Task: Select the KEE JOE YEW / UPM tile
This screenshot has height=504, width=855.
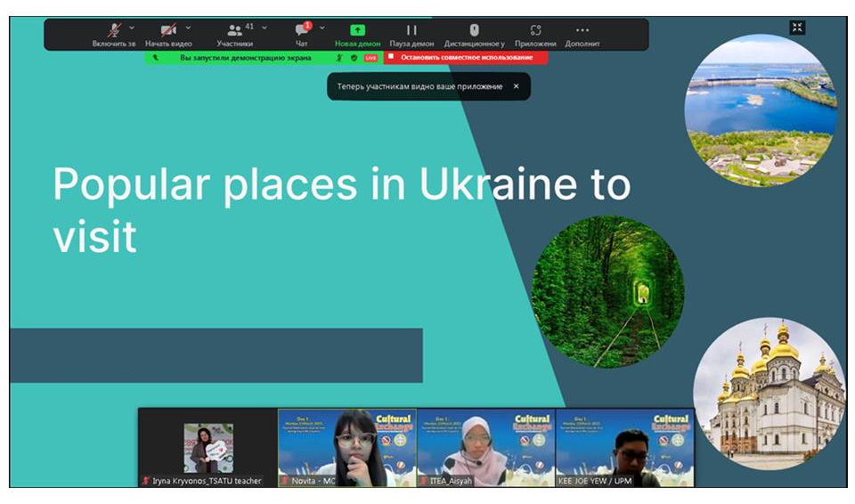Action: (x=625, y=447)
